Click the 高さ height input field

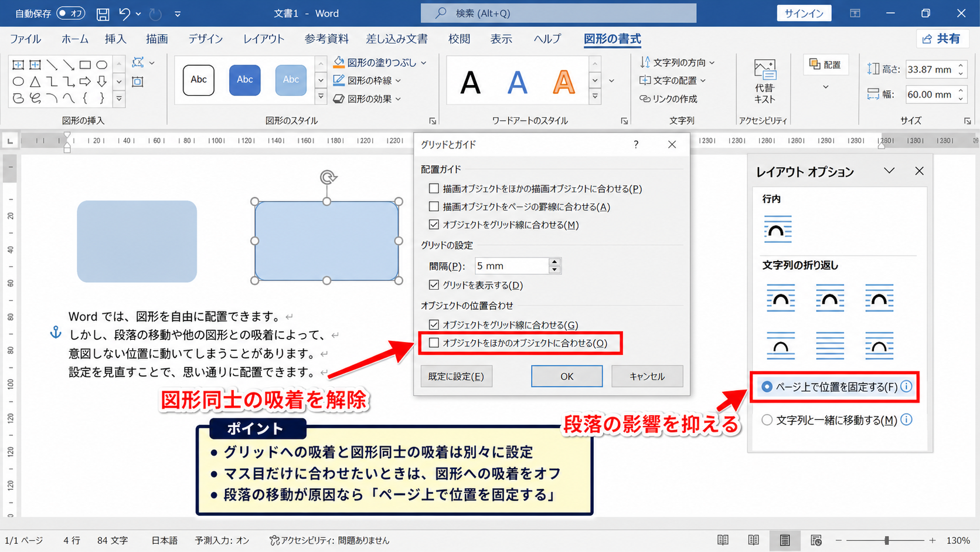(930, 69)
